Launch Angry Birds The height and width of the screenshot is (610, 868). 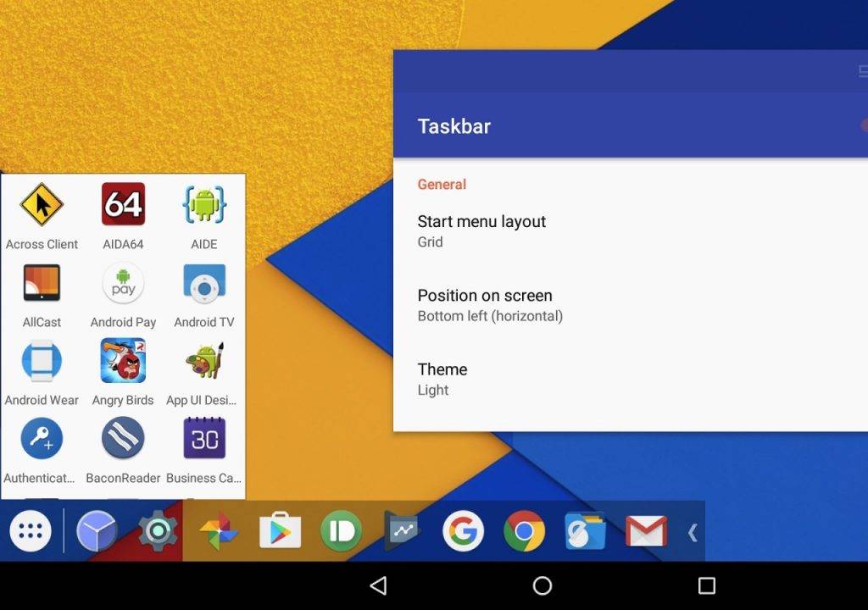[x=123, y=360]
